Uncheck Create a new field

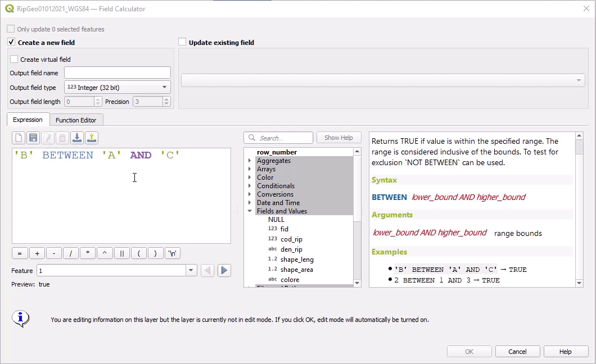(x=11, y=42)
